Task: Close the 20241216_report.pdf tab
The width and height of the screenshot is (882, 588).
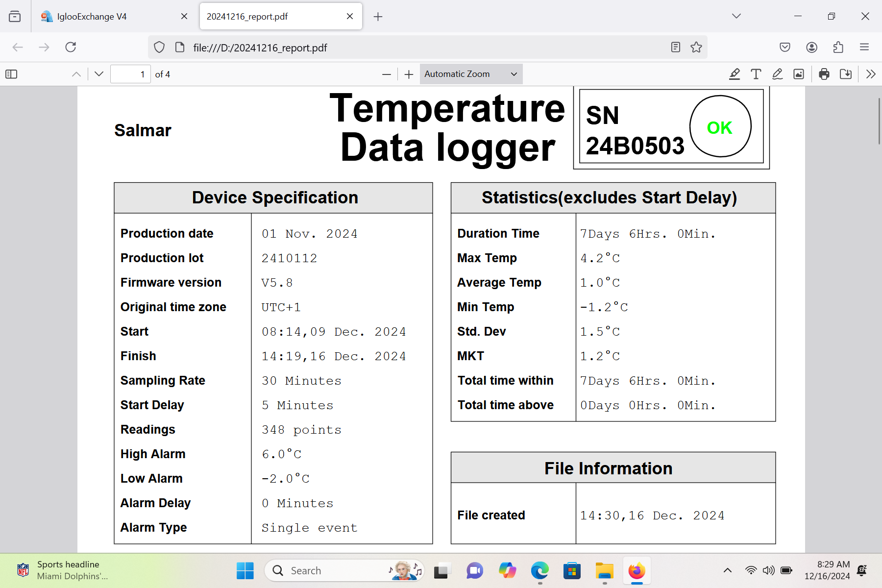Action: pyautogui.click(x=350, y=16)
